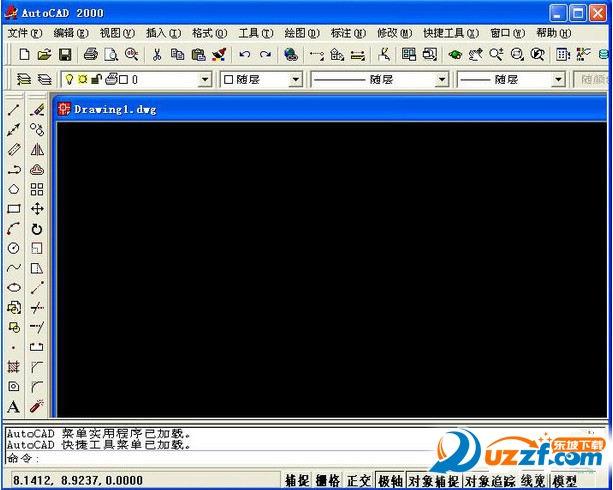The width and height of the screenshot is (613, 490).
Task: Expand the lineweight 随层 dropdown
Action: (558, 80)
